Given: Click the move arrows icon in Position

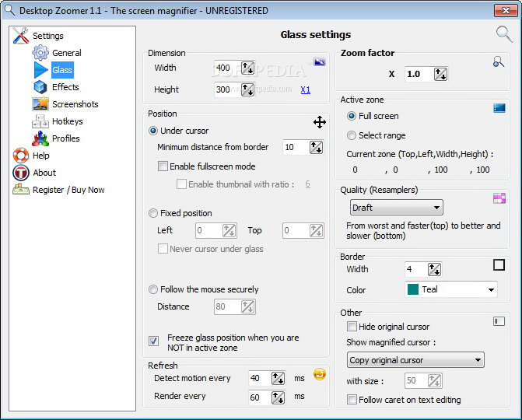Looking at the screenshot, I should click(x=320, y=122).
